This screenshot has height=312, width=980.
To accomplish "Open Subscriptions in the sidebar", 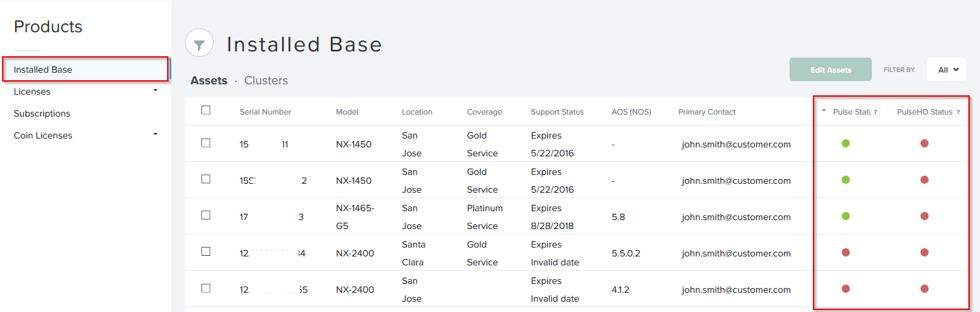I will pos(42,113).
